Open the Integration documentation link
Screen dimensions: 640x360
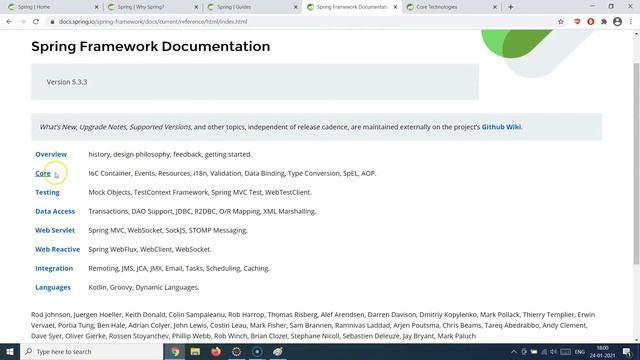point(54,268)
